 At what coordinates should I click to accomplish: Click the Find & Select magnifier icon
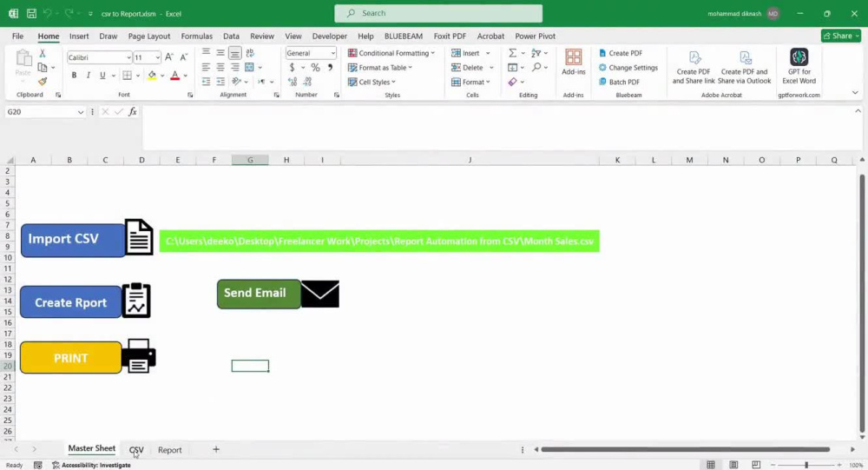point(536,68)
